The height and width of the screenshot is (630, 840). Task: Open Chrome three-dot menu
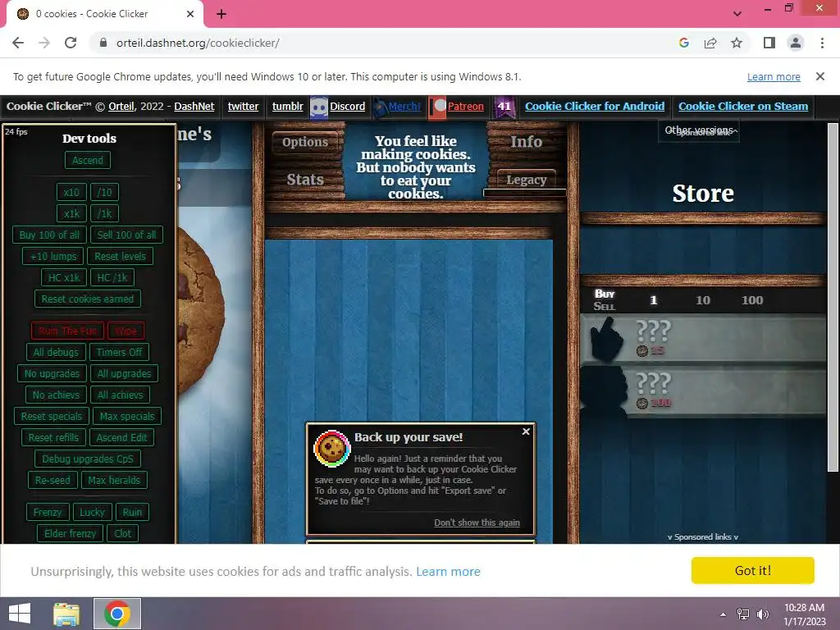822,43
